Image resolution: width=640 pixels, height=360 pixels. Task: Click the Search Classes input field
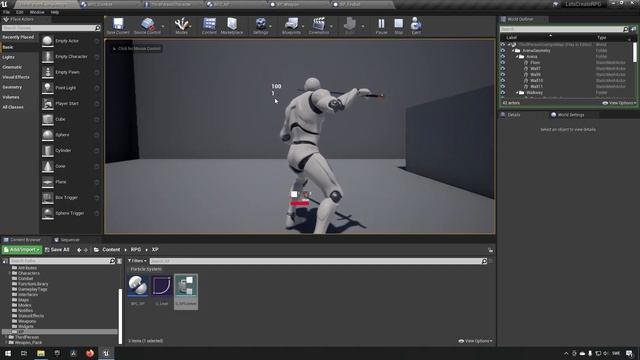click(x=48, y=28)
